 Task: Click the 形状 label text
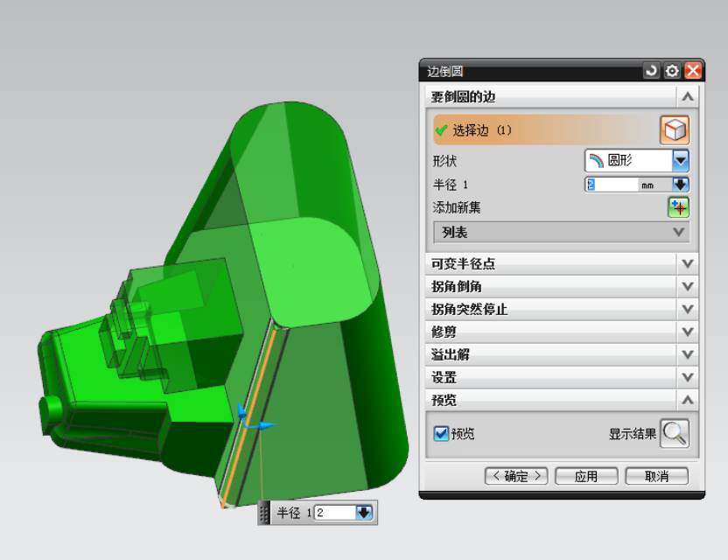click(444, 161)
